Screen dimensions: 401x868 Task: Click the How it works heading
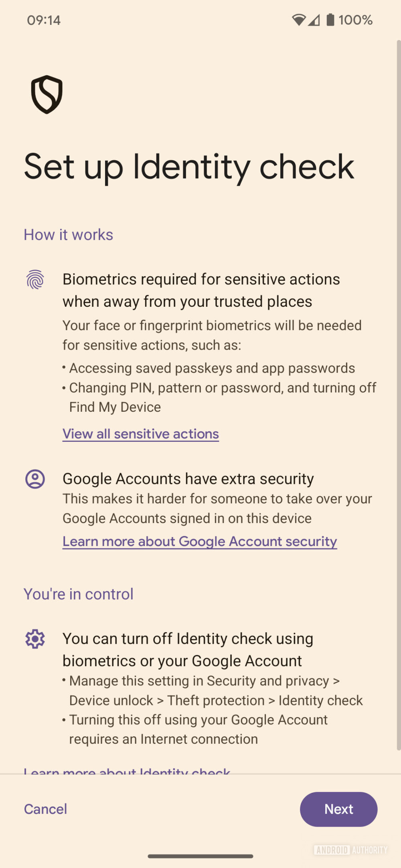tap(68, 235)
